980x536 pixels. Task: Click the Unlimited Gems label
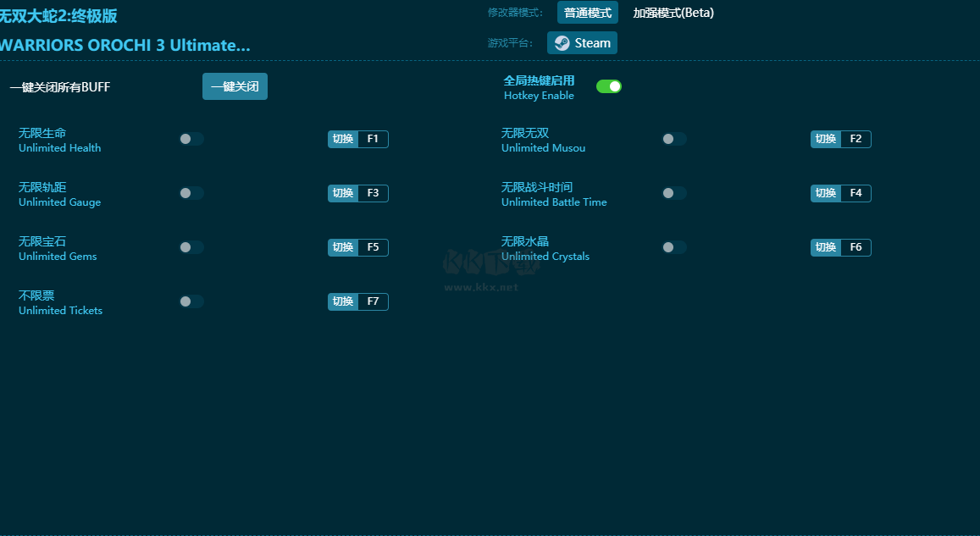tap(58, 256)
